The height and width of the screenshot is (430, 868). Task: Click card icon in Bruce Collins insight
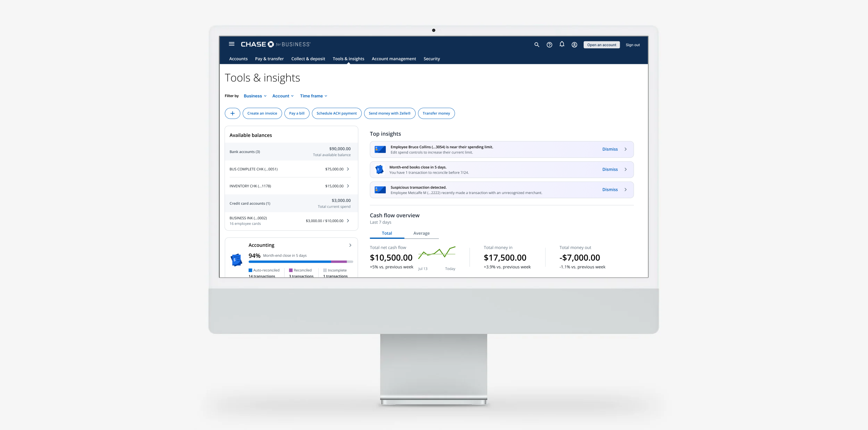pyautogui.click(x=380, y=150)
